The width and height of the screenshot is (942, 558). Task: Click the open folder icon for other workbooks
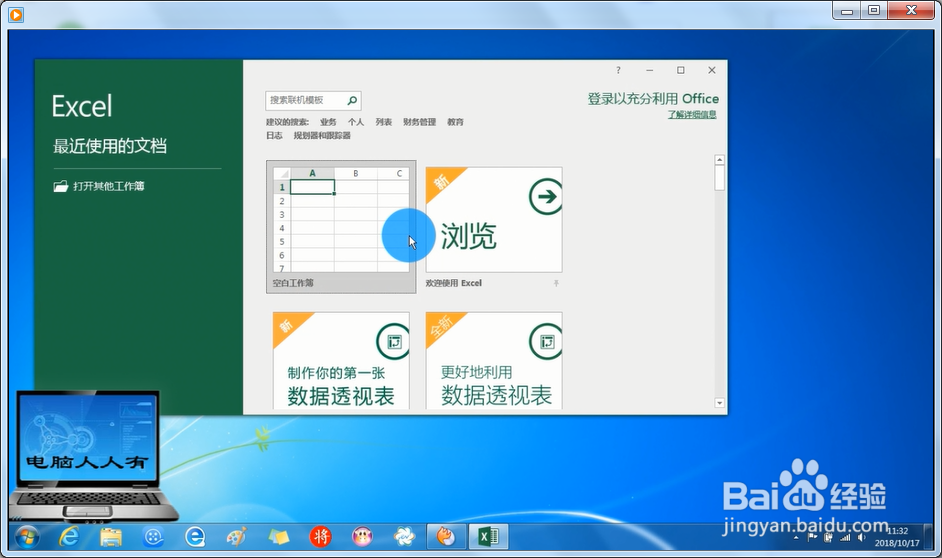coord(61,186)
